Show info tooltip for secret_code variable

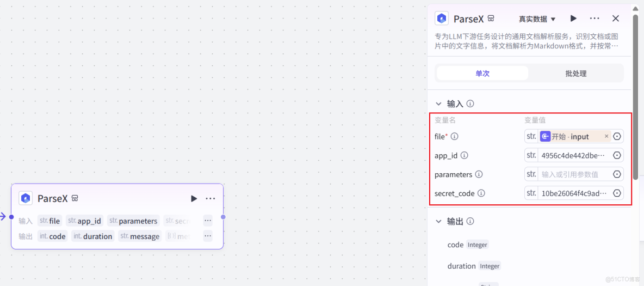tap(481, 193)
